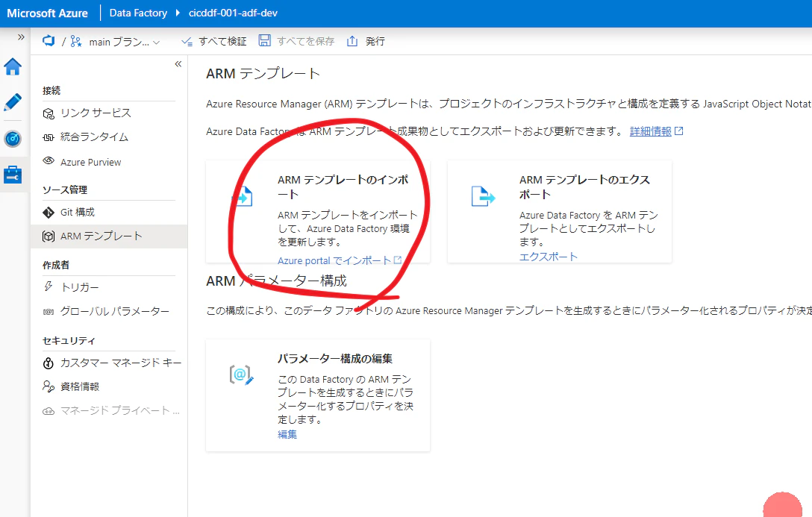Click the Azure DevOps repo icon
The width and height of the screenshot is (812, 517).
[49, 41]
